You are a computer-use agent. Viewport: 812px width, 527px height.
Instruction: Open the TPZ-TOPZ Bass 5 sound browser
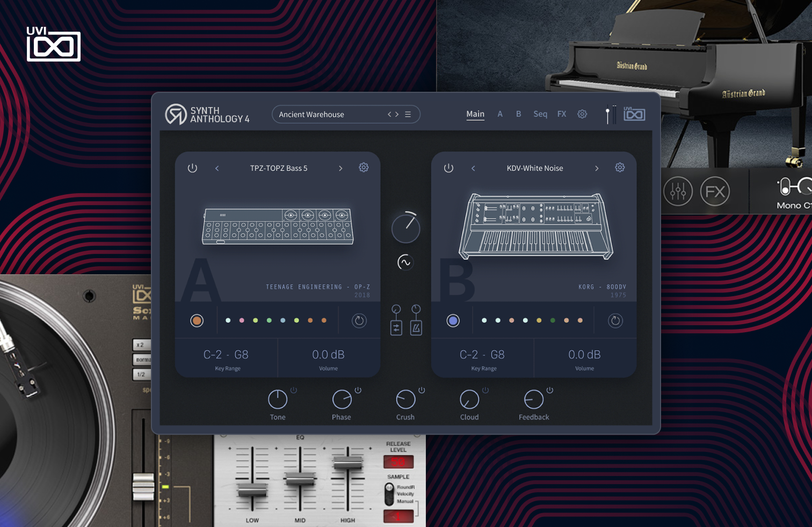[279, 168]
